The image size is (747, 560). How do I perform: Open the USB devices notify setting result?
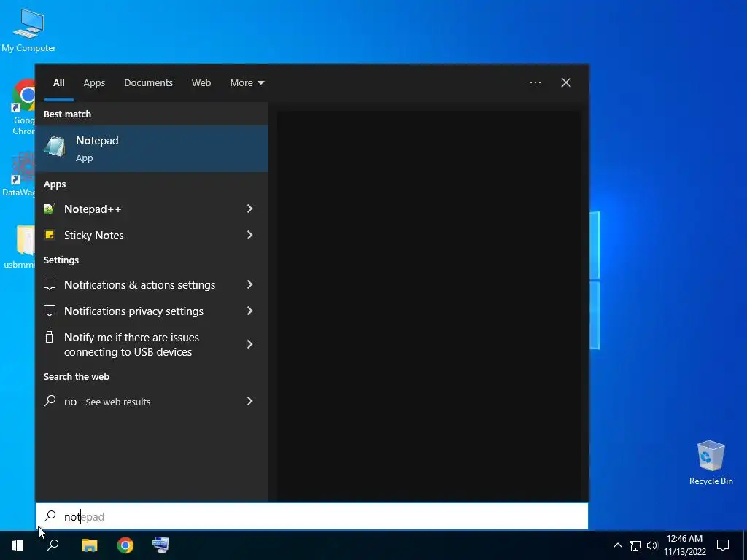point(138,344)
